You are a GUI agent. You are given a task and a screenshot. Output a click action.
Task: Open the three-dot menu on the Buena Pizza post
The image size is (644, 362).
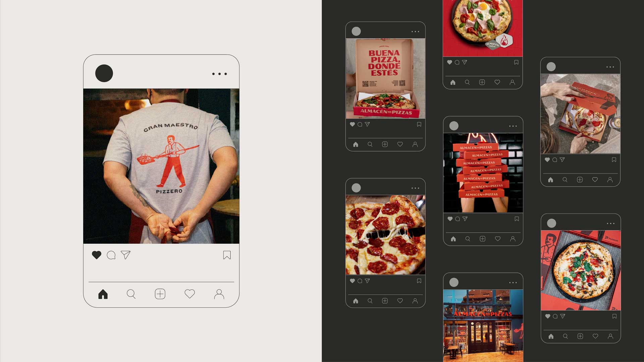(x=415, y=32)
